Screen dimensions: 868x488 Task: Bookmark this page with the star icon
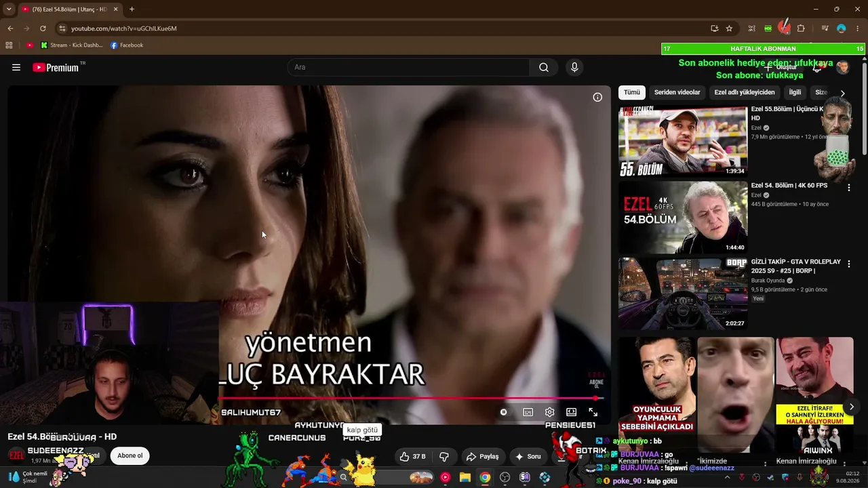coord(729,28)
